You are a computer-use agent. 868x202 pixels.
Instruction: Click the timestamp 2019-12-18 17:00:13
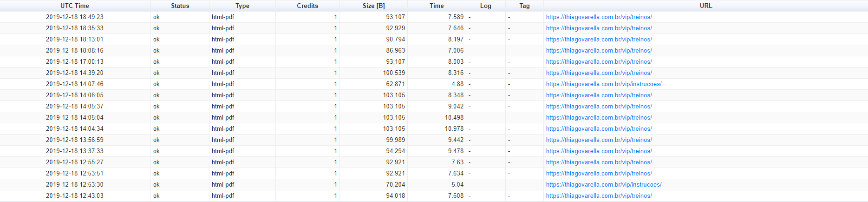click(75, 62)
